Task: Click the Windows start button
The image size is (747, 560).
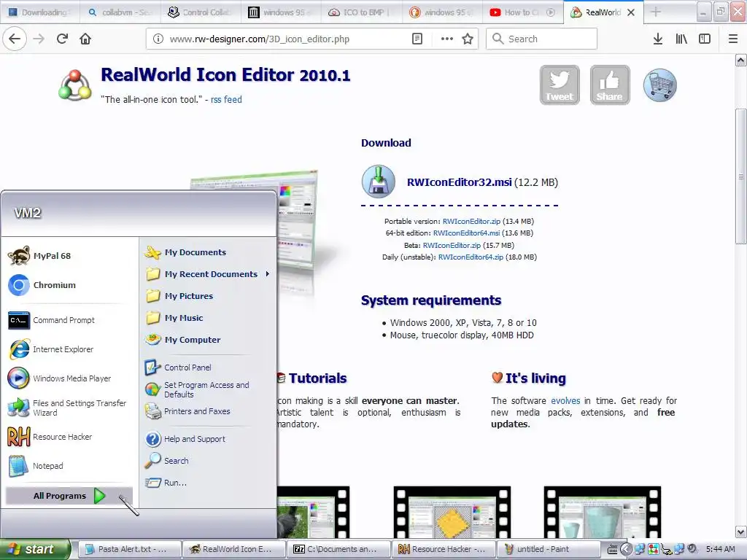Action: pyautogui.click(x=35, y=549)
